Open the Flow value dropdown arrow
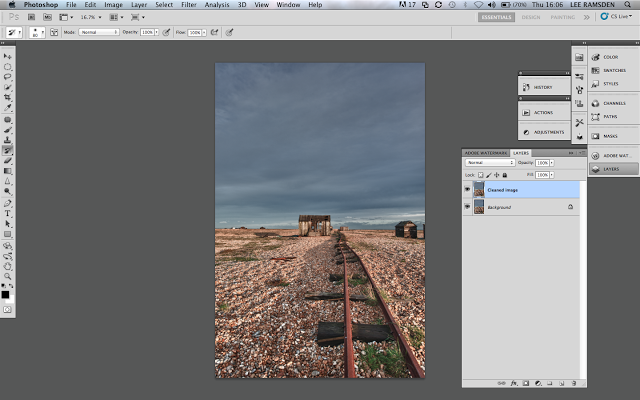Screen dimensions: 640x400 click(204, 33)
